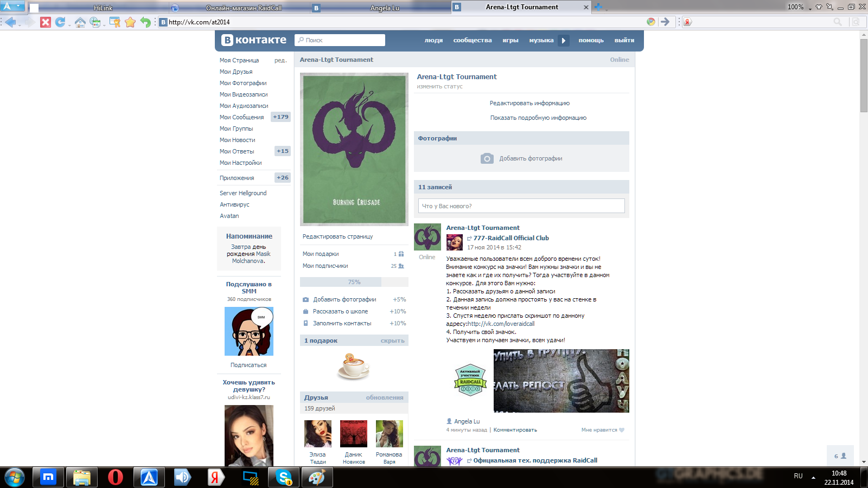Reload the page with the refresh icon
The image size is (868, 488).
click(x=60, y=22)
